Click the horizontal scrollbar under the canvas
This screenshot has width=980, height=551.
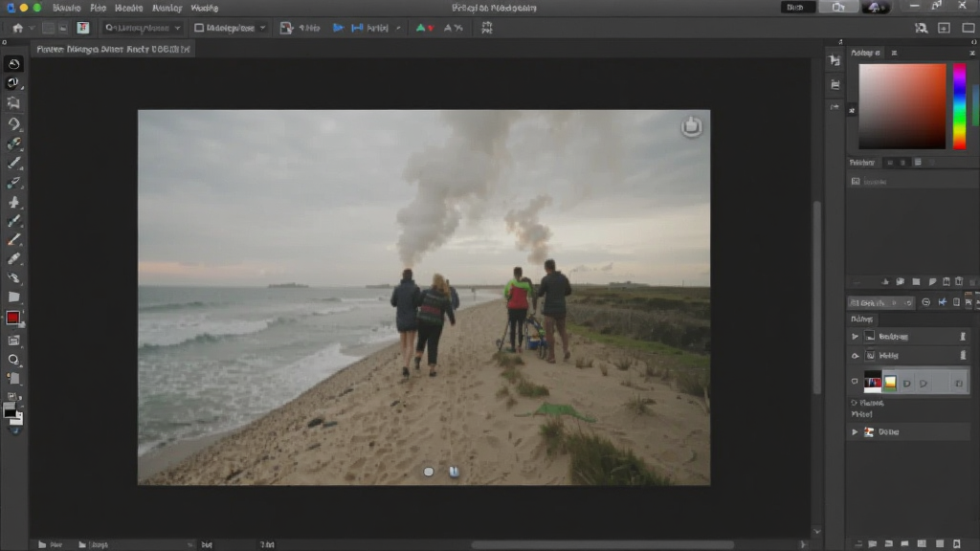pos(603,544)
